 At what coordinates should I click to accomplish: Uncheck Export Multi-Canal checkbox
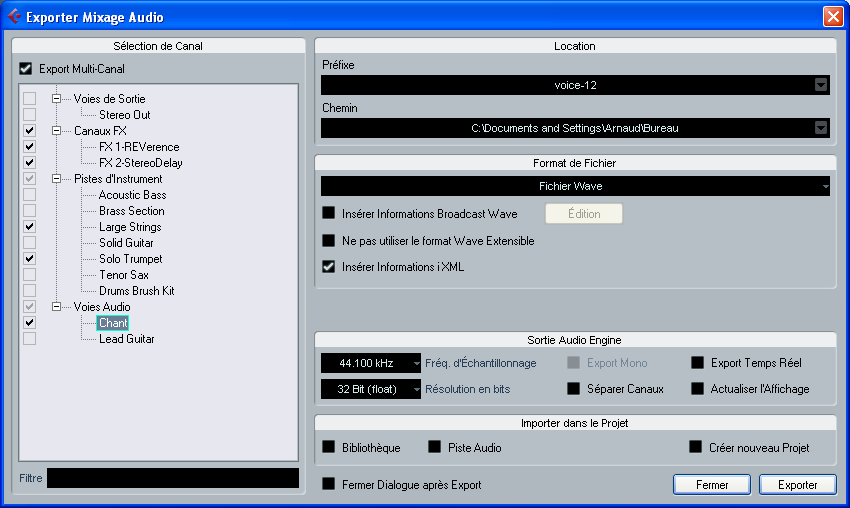point(25,69)
